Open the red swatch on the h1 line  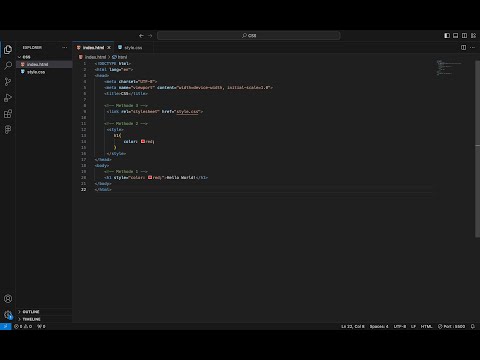[150, 177]
